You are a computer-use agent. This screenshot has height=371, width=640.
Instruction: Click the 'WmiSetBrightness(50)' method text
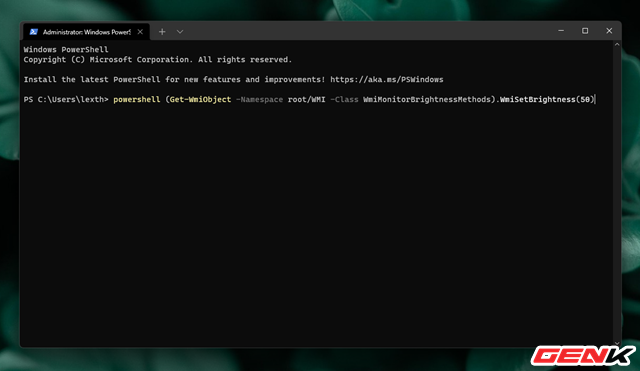(x=547, y=100)
